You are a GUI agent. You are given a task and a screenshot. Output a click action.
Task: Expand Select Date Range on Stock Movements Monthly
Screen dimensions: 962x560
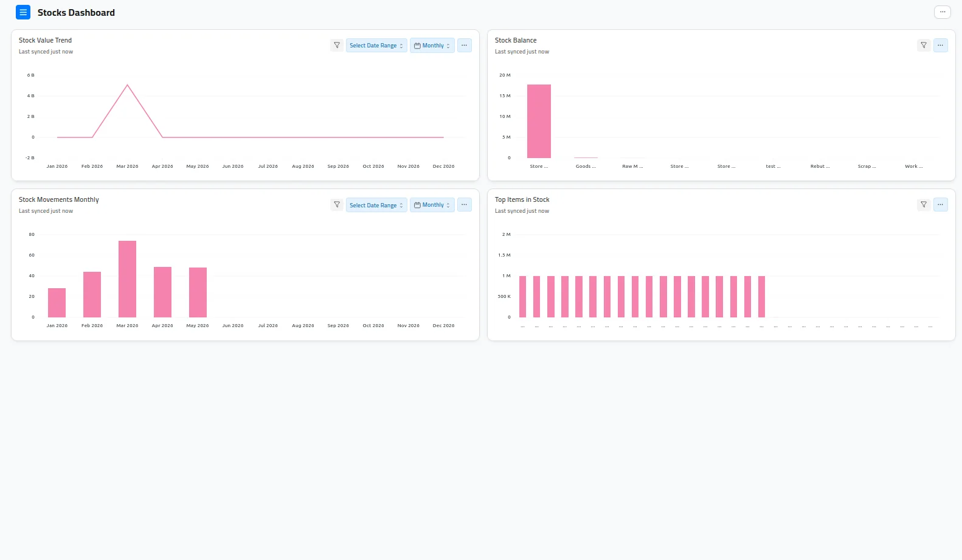pos(376,205)
